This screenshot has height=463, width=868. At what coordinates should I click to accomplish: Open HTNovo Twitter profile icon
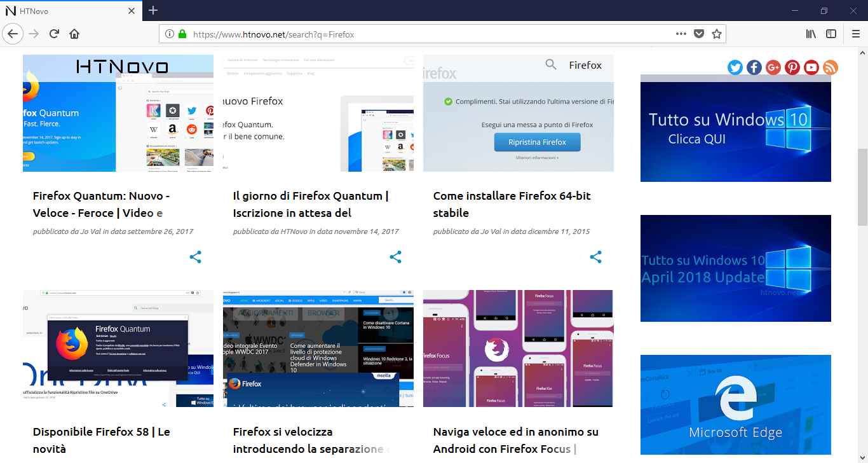point(735,67)
